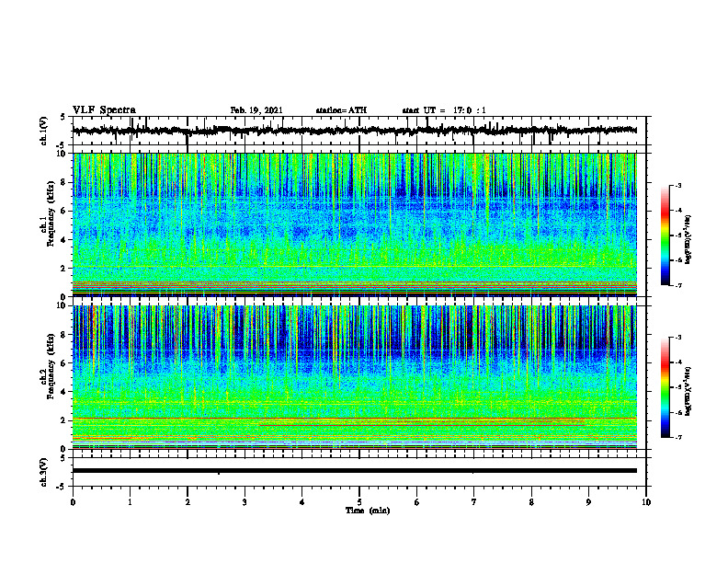Click time axis tick label "10"
The height and width of the screenshot is (563, 728).
[x=646, y=502]
